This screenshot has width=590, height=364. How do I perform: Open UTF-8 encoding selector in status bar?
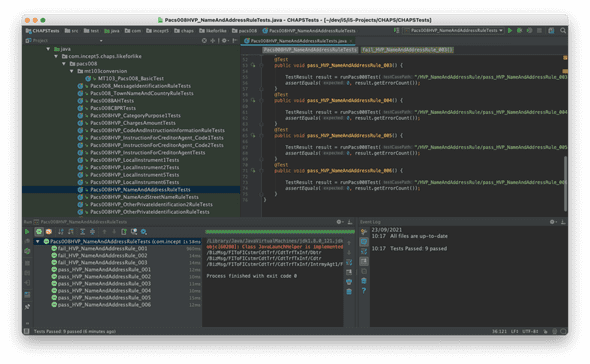(x=530, y=331)
